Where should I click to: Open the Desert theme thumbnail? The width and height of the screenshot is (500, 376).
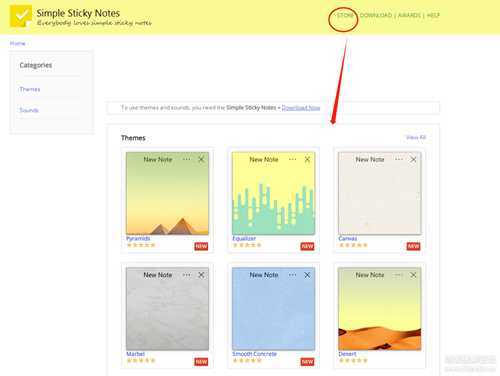[x=380, y=309]
